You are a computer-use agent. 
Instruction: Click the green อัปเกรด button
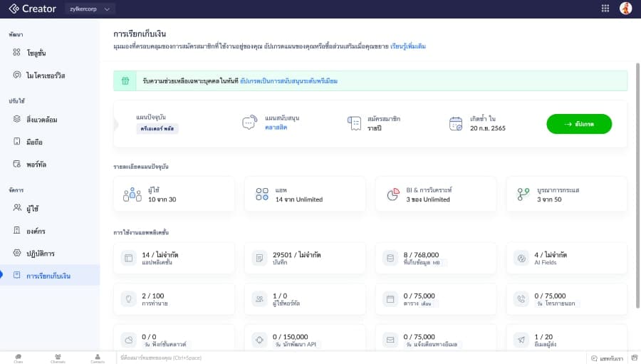(578, 124)
